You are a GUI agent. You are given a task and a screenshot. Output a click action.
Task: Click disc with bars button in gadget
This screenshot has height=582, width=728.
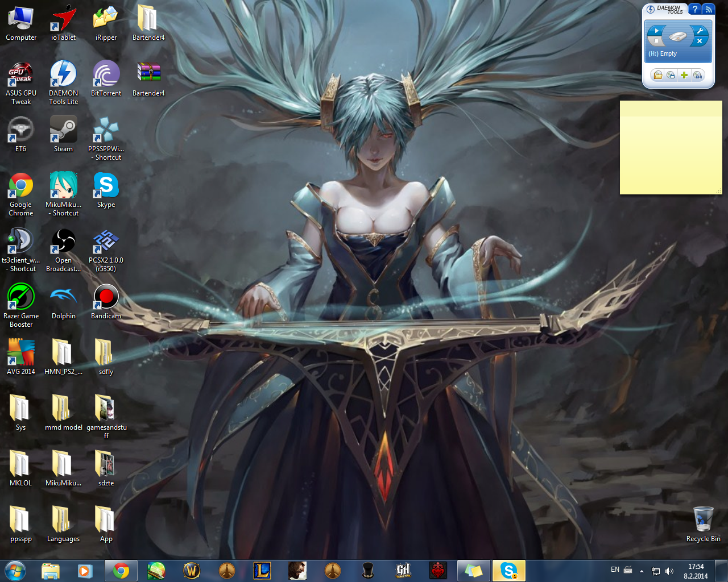tap(698, 75)
